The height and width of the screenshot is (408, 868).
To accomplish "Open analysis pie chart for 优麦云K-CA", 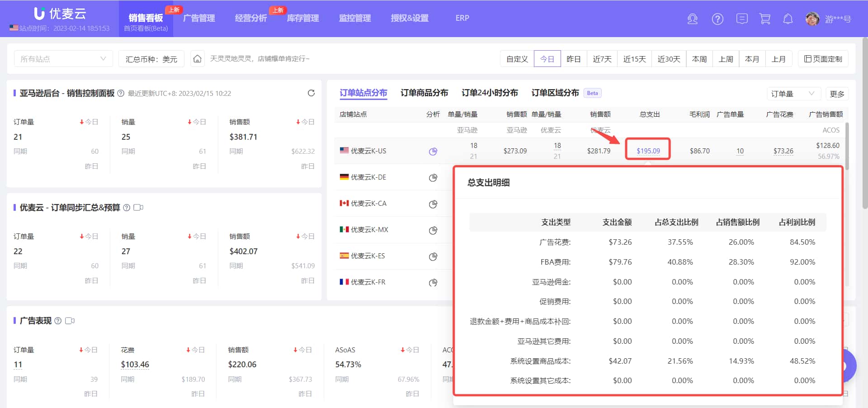I will click(x=433, y=204).
